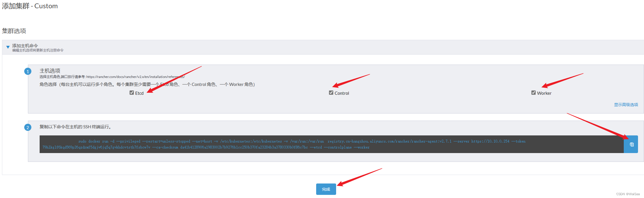This screenshot has height=198, width=644.
Task: Toggle the Control role checkbox
Action: point(331,93)
